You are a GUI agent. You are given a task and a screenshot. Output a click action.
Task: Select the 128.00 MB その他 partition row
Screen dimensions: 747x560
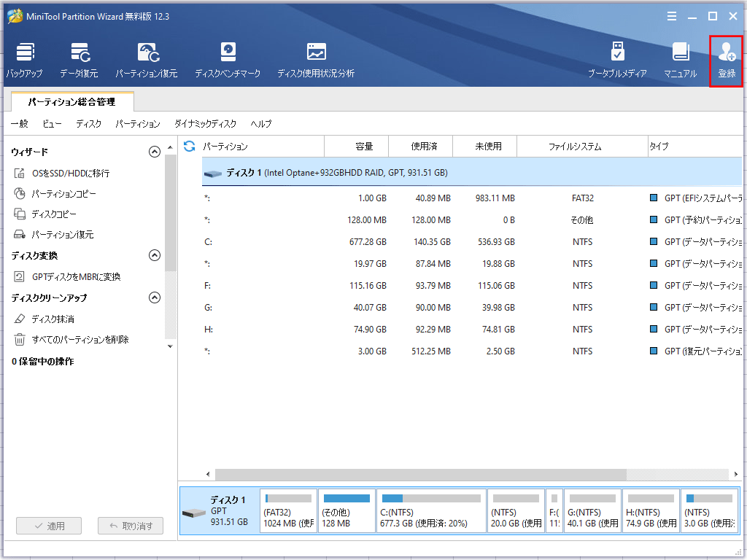coord(472,220)
